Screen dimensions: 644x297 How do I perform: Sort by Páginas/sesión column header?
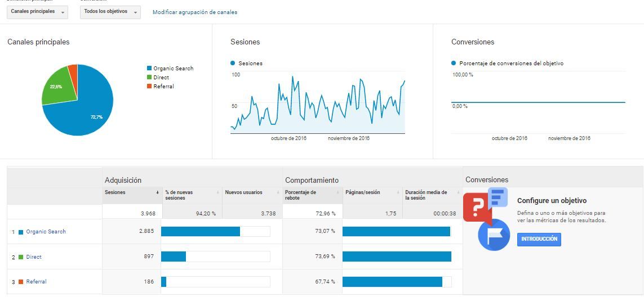pyautogui.click(x=372, y=195)
